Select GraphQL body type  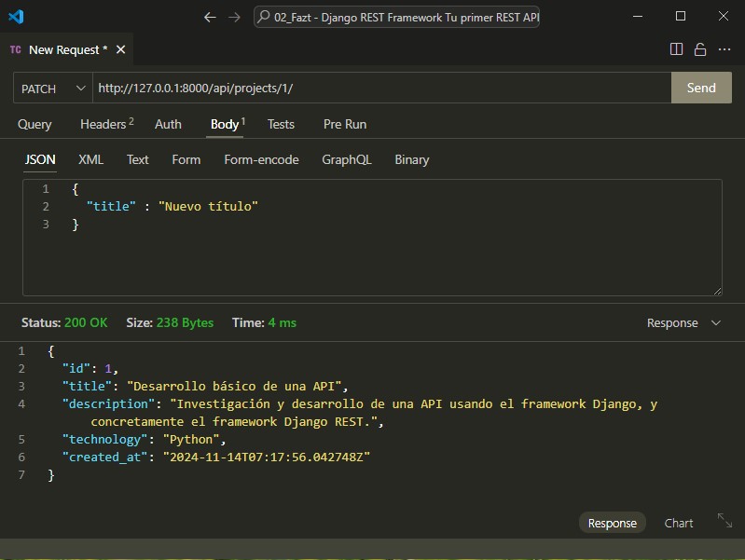(x=346, y=159)
